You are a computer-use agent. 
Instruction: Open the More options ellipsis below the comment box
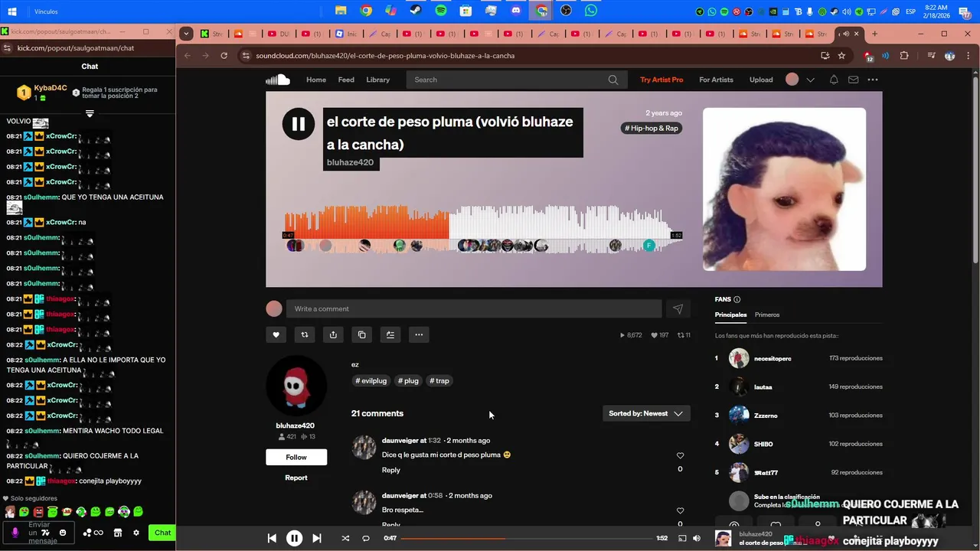419,334
